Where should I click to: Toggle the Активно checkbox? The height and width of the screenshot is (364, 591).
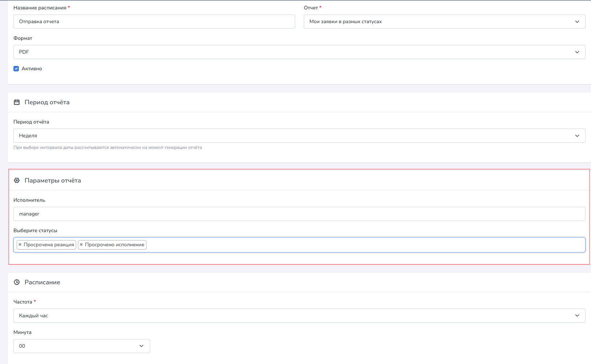click(x=16, y=69)
